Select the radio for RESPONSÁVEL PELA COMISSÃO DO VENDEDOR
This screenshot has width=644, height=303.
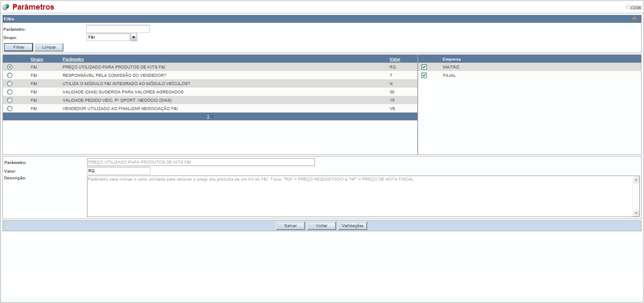pos(10,75)
